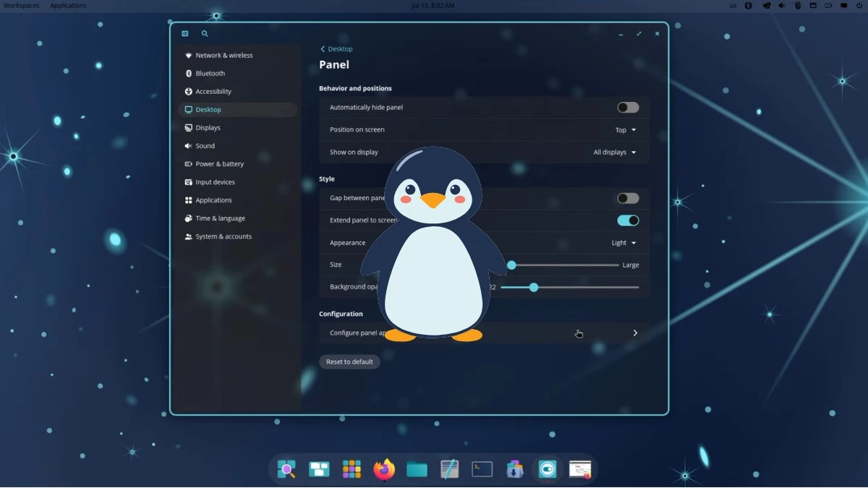Open Applications button in top panel
This screenshot has height=488, width=868.
point(68,5)
